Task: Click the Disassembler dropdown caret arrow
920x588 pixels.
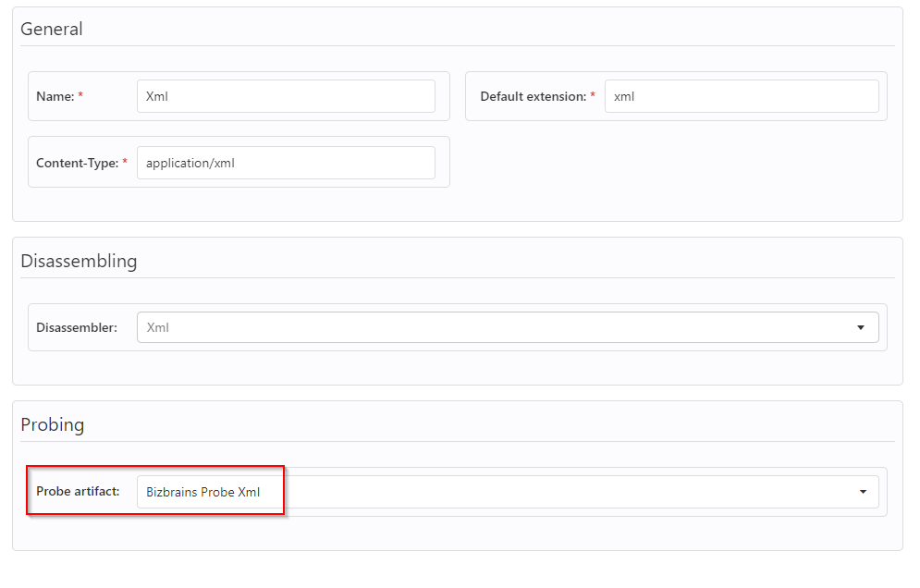Action: [860, 327]
